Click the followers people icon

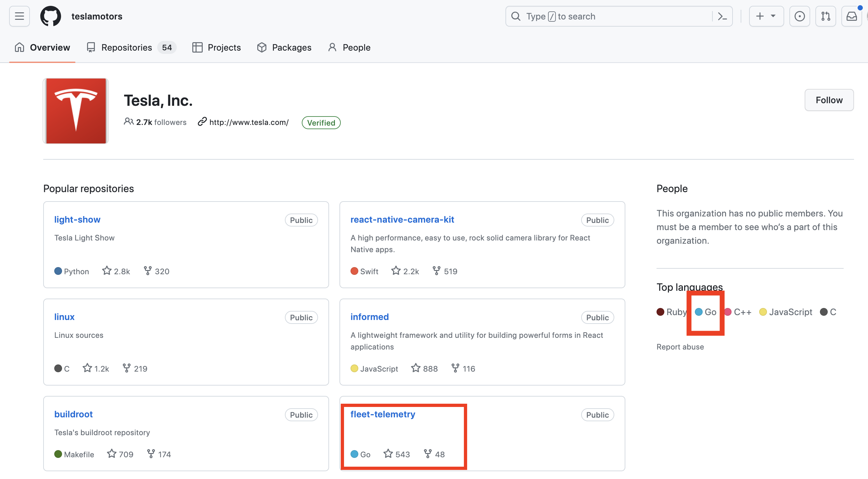coord(129,121)
